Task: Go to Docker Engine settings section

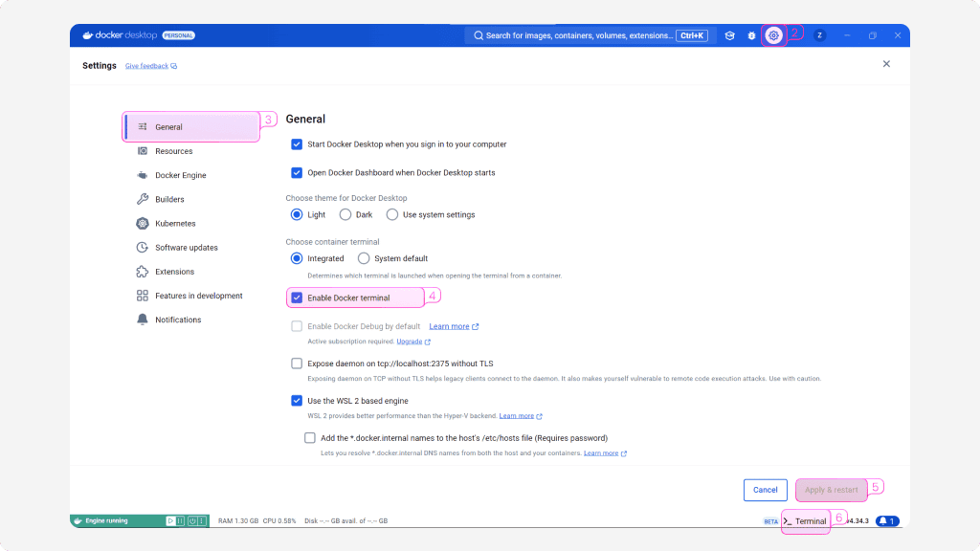Action: [x=180, y=176]
